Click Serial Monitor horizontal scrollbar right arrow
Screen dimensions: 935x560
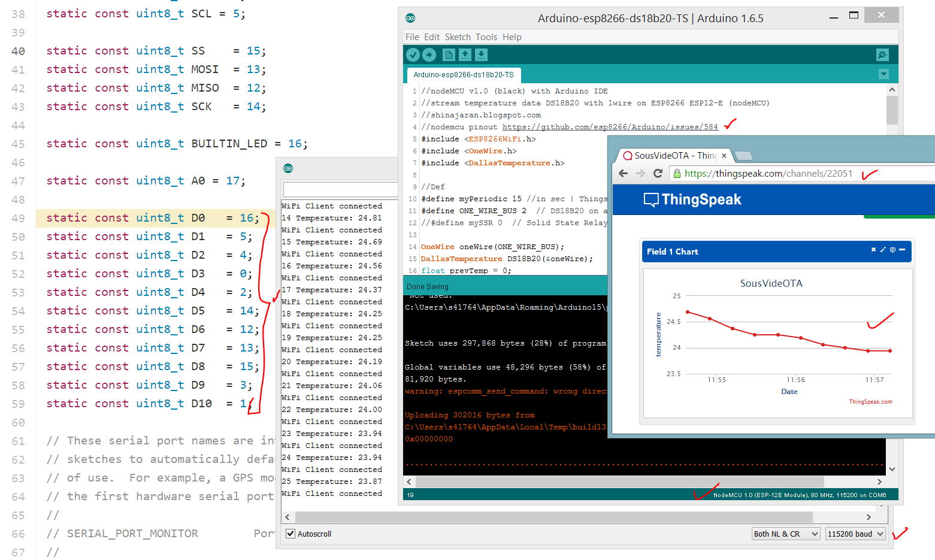point(869,517)
